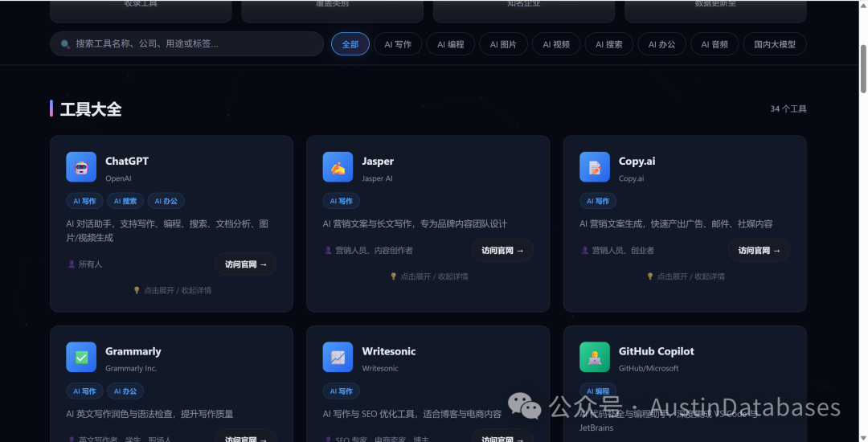Click the user icon beside 营销人员、内容创作者
The height and width of the screenshot is (442, 868).
click(328, 251)
